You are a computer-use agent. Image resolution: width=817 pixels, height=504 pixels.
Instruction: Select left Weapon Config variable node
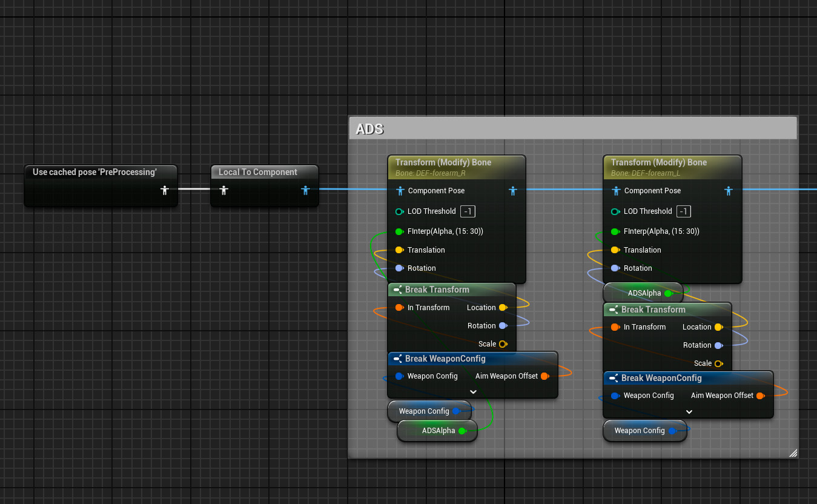(x=429, y=411)
